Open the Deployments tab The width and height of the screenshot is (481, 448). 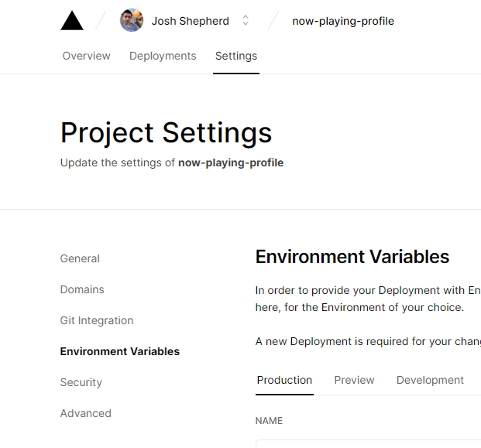click(163, 56)
